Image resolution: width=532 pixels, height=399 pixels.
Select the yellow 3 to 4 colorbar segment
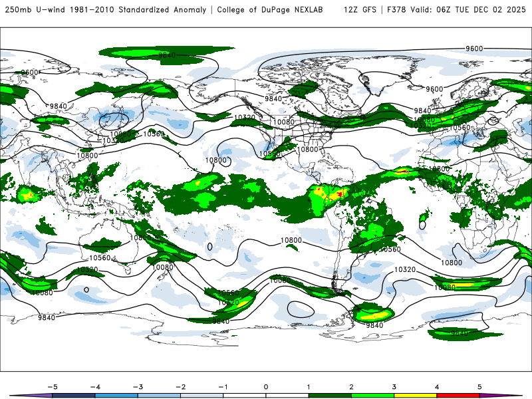click(x=415, y=396)
